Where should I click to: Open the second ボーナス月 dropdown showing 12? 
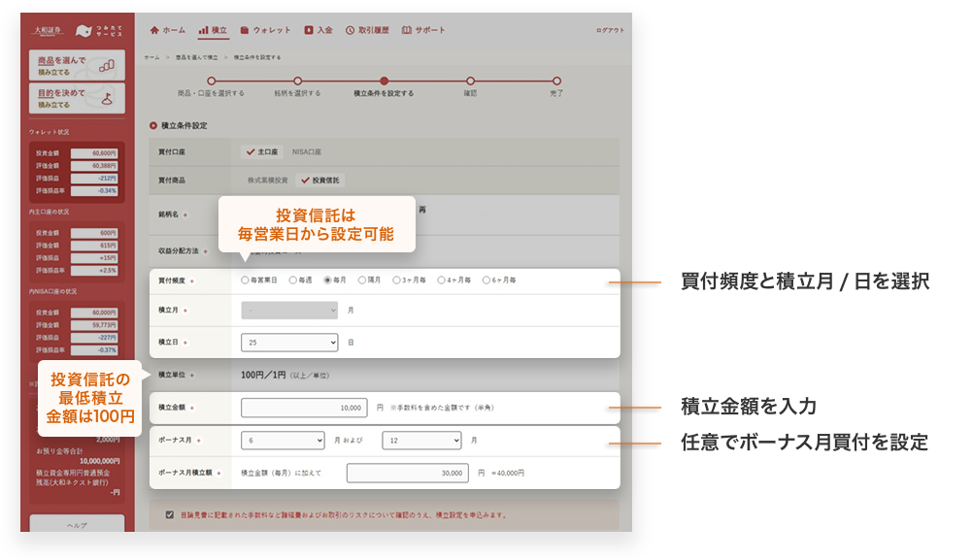click(421, 441)
